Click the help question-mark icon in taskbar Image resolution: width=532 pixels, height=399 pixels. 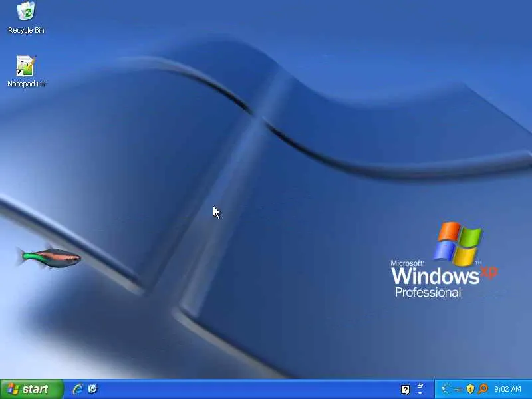(405, 390)
